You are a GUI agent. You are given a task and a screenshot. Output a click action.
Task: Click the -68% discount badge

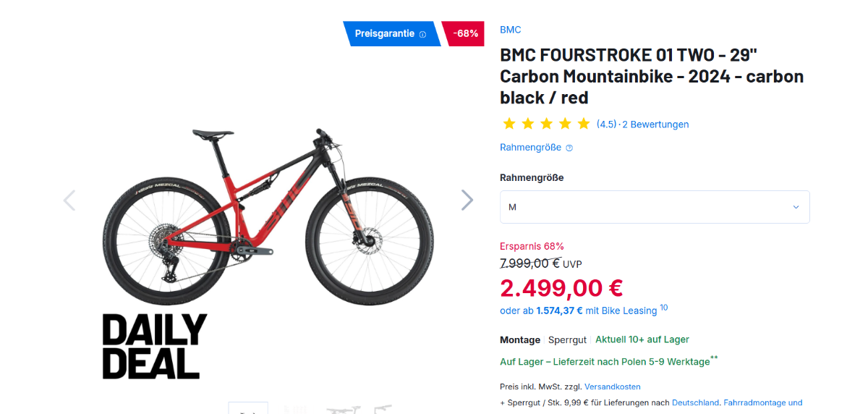pyautogui.click(x=465, y=33)
